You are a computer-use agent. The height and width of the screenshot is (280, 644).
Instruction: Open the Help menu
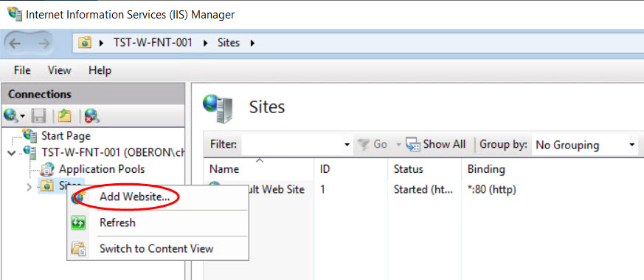coord(100,70)
